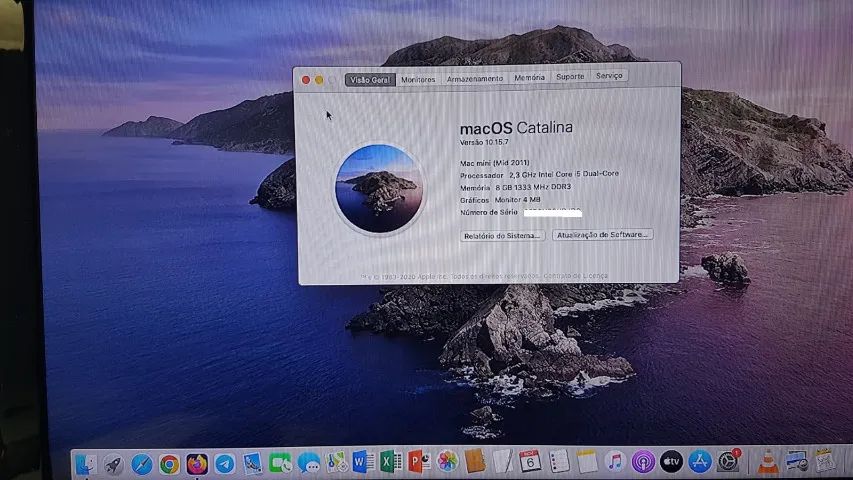The image size is (853, 480).
Task: Click the Versão 10.15.7 text
Action: [484, 142]
